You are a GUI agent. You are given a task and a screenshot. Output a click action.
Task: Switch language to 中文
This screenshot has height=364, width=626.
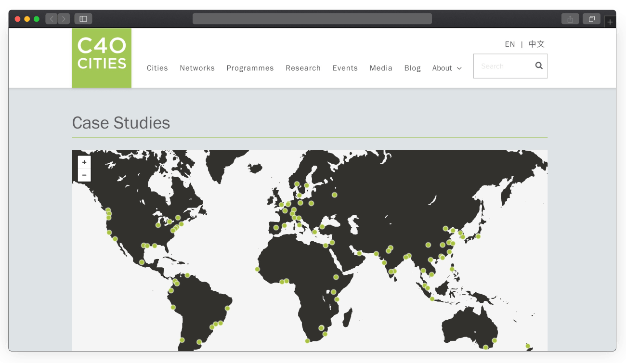[x=536, y=44]
